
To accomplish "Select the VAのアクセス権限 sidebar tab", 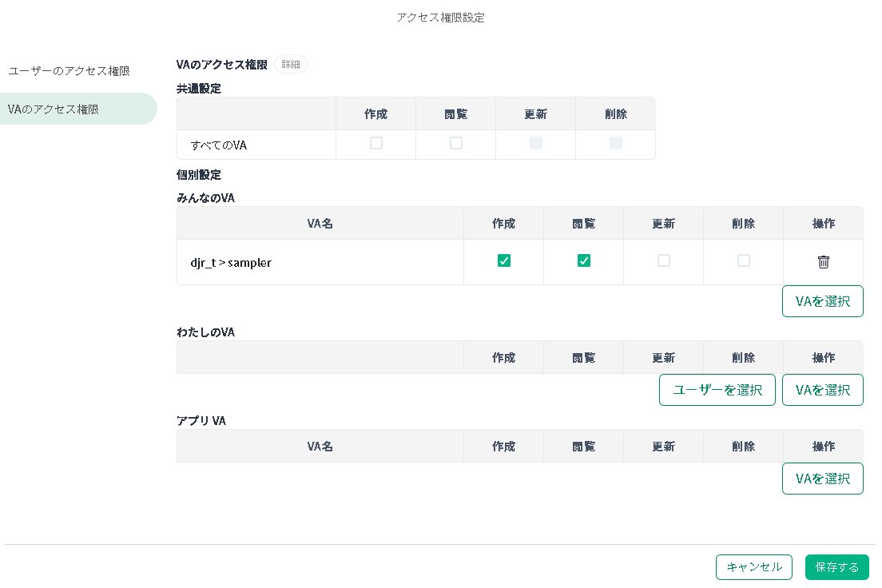I will 53,109.
